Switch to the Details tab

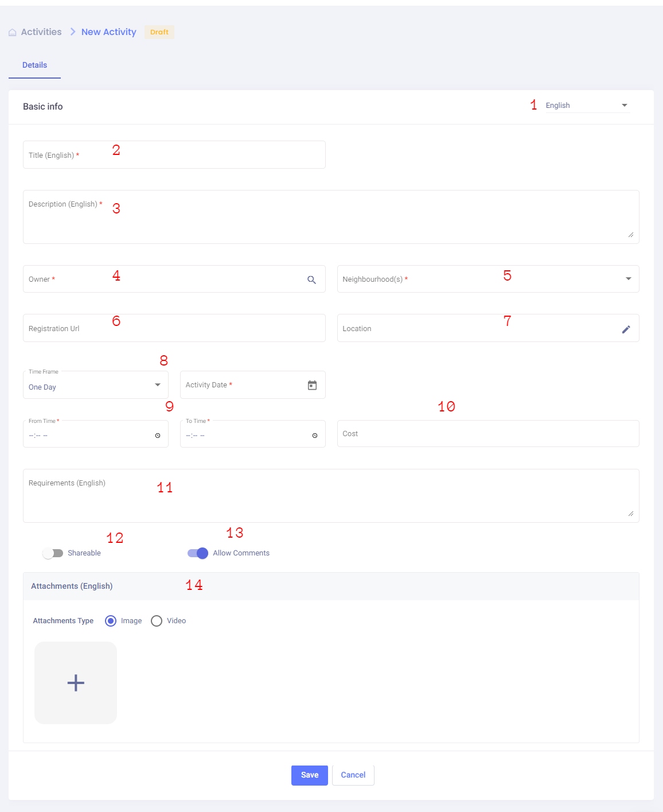(34, 65)
